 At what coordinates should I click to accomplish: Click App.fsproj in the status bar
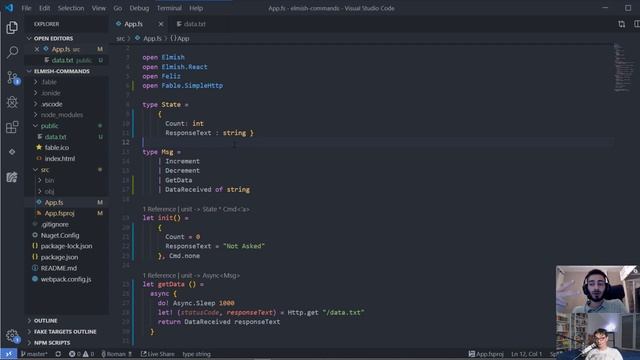486,354
